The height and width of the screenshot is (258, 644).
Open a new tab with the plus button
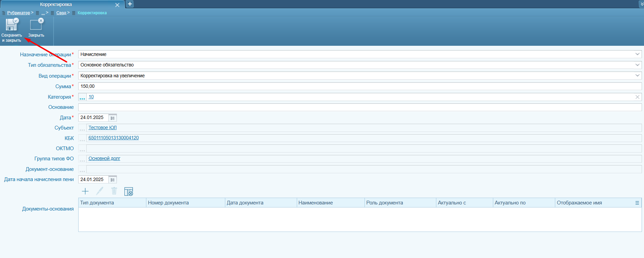point(130,4)
